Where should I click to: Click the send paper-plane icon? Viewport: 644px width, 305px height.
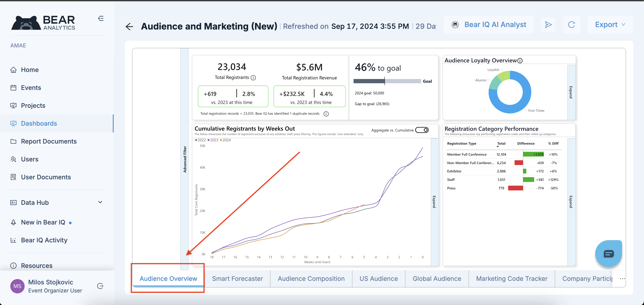tap(548, 24)
